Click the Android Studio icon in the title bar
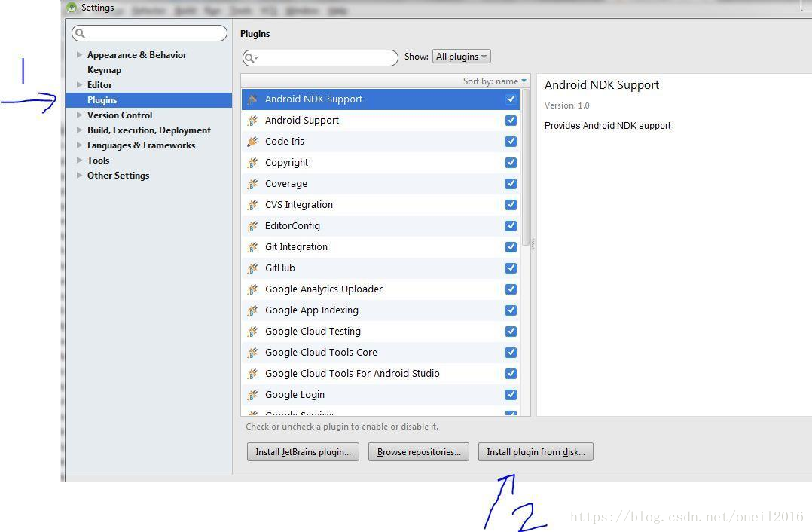The height and width of the screenshot is (532, 812). coord(72,8)
